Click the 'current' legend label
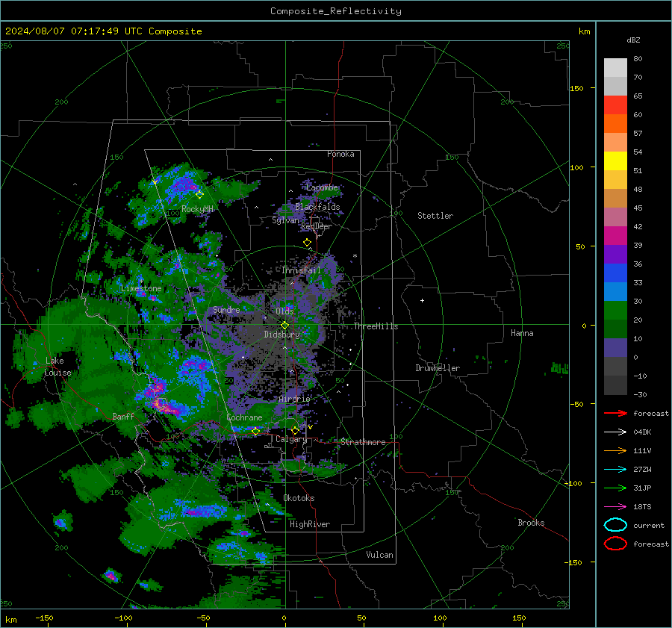Image resolution: width=672 pixels, height=628 pixels. [649, 525]
